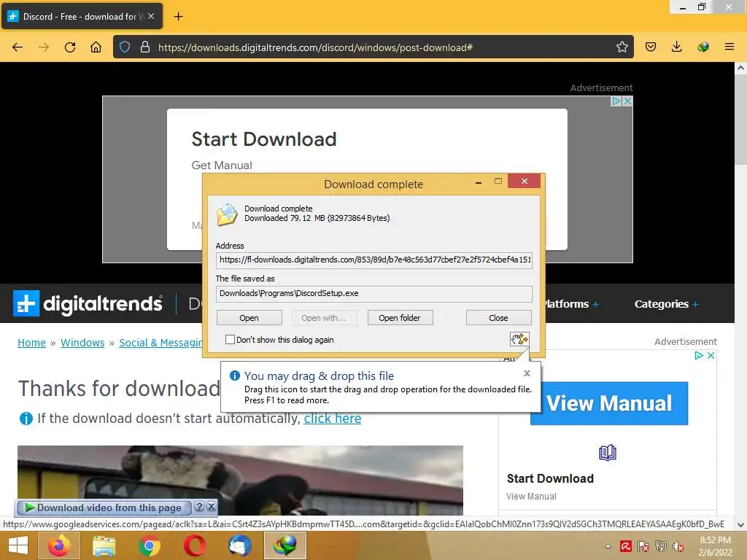Open Firefox from the taskbar

pyautogui.click(x=59, y=545)
